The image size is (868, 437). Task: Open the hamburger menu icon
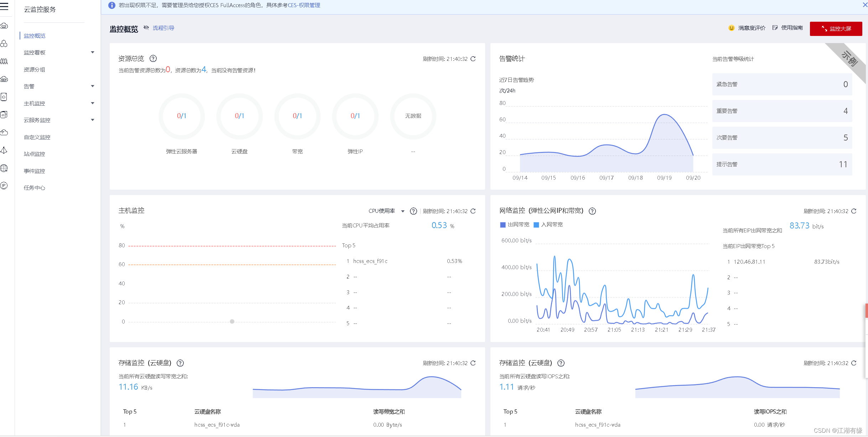click(x=4, y=6)
